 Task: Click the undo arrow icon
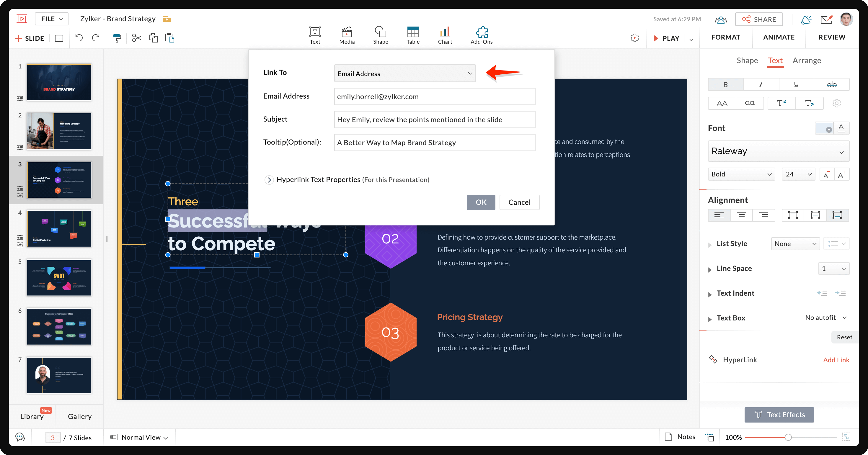[79, 38]
